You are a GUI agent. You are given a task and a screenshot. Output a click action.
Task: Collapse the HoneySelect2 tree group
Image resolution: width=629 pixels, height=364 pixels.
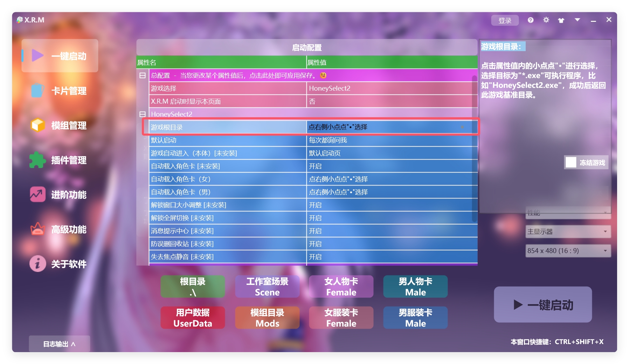point(143,114)
